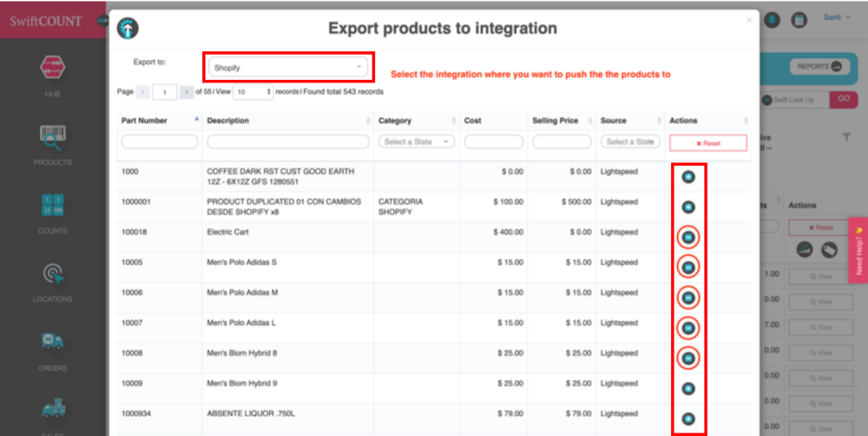Open PRODUCTS from the sidebar
The height and width of the screenshot is (436, 868).
coord(53,145)
